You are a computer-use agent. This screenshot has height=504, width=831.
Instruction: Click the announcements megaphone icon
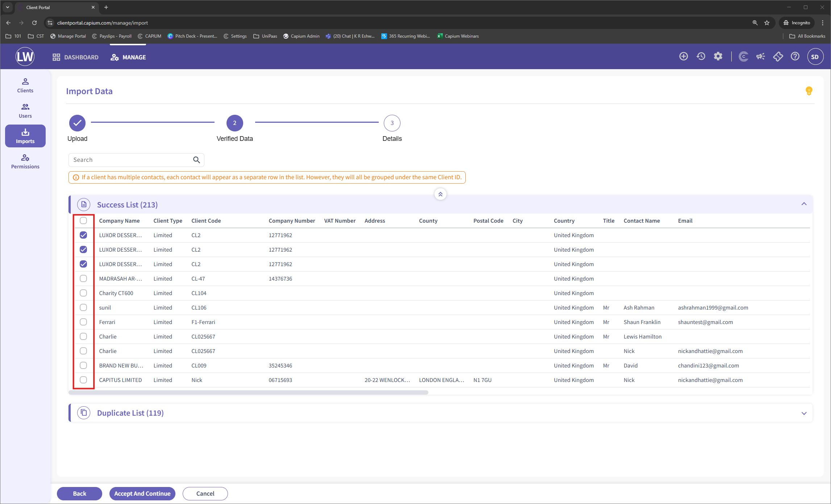pos(761,56)
